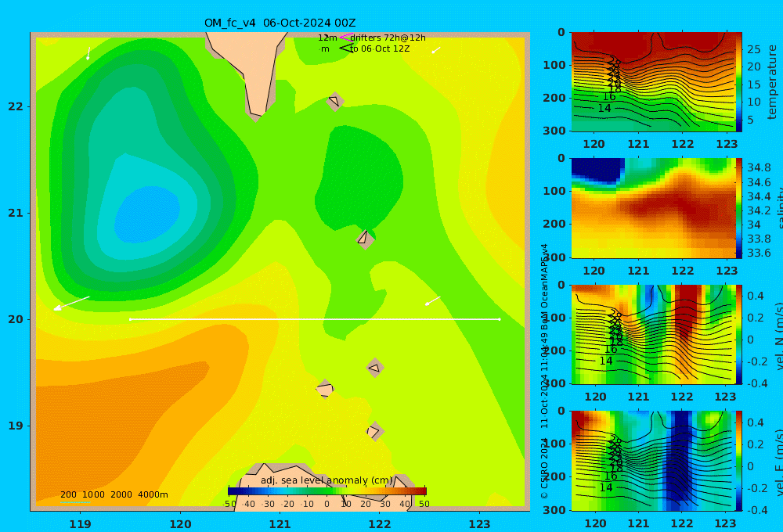Click longitude label 120 on main map
Image resolution: width=783 pixels, height=532 pixels.
180,524
